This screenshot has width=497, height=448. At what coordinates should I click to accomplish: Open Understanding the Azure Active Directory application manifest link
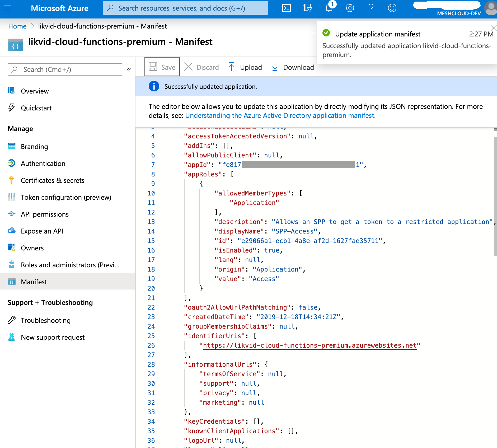point(280,115)
